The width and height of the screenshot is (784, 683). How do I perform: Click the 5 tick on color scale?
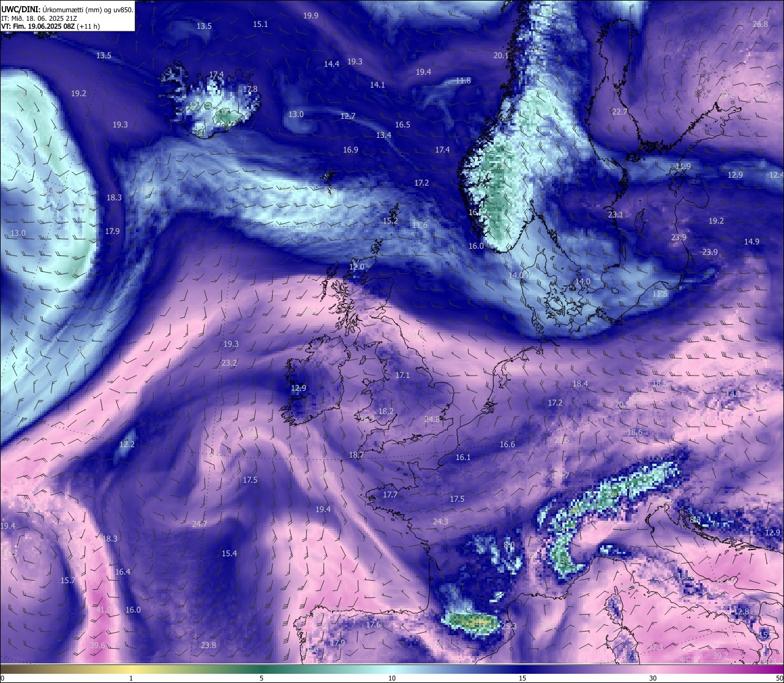click(x=262, y=677)
